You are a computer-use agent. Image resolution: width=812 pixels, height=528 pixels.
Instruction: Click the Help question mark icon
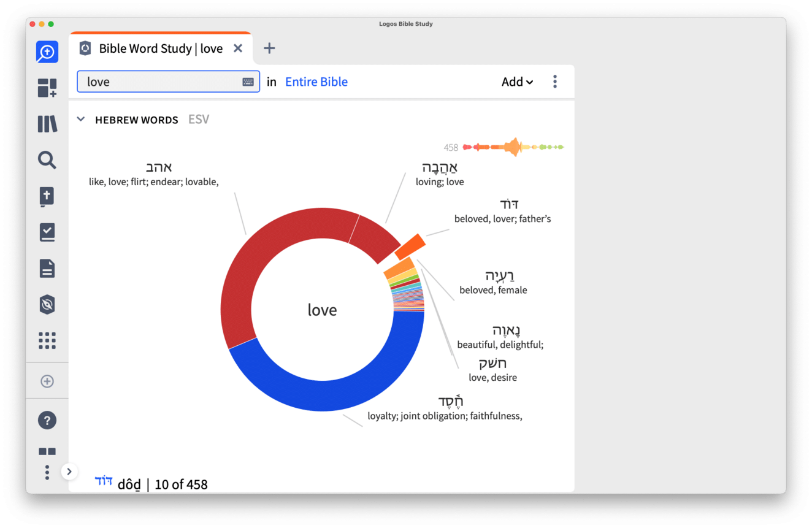[47, 420]
